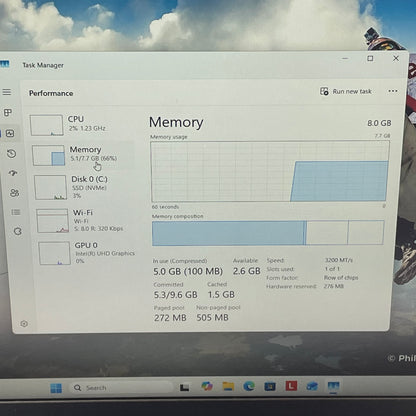The image size is (416, 416).
Task: Click Run new task button
Action: 346,91
